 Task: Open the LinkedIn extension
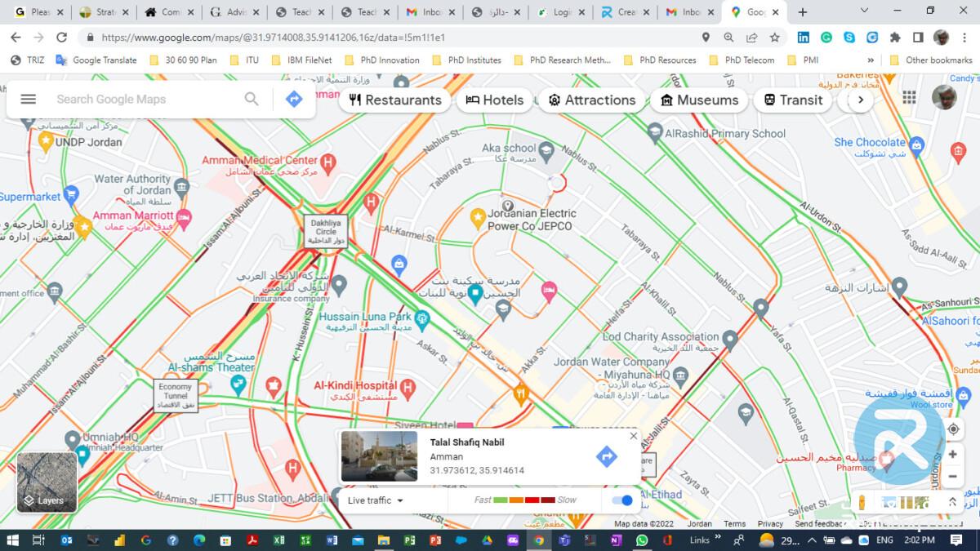tap(804, 38)
